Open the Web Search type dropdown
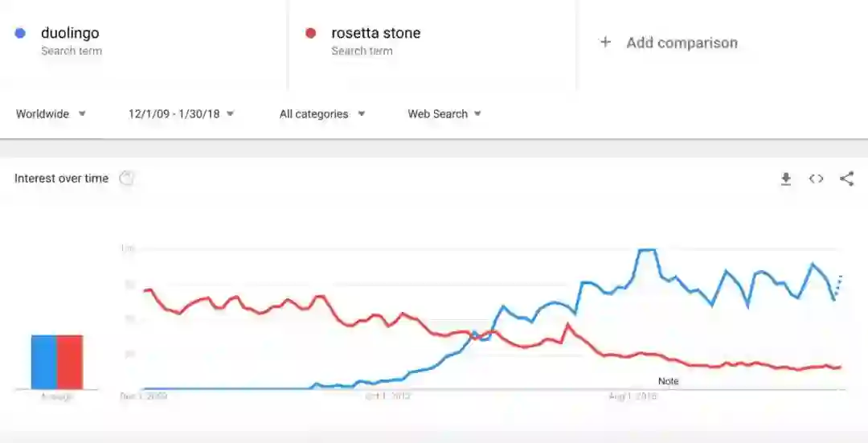868x443 pixels. coord(444,114)
